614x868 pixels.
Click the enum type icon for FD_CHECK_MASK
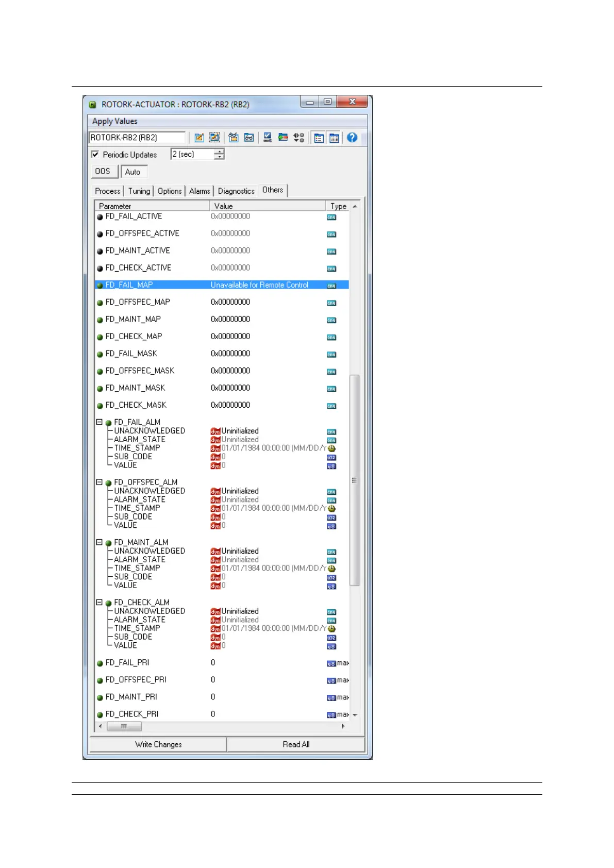tap(331, 406)
